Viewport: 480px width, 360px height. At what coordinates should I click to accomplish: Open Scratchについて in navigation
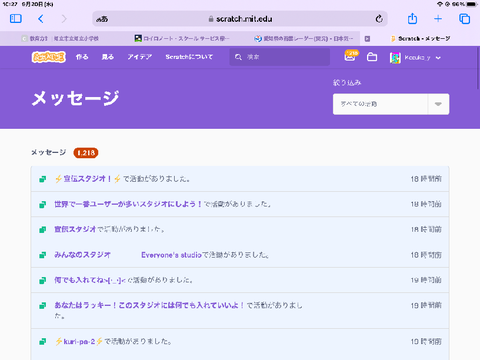coord(189,57)
